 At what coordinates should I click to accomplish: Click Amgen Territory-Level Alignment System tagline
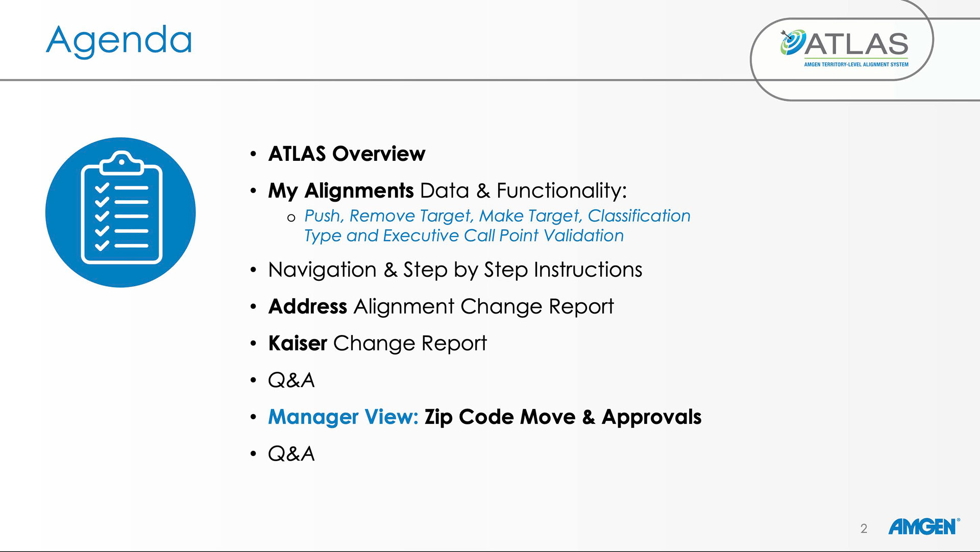pyautogui.click(x=856, y=65)
